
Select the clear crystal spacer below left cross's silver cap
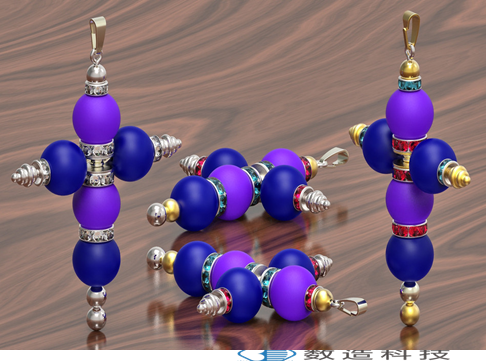[96, 88]
